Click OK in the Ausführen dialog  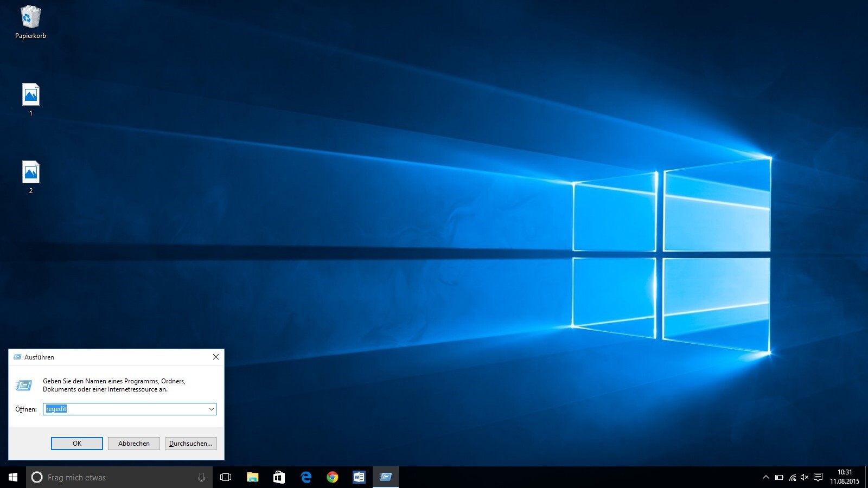[77, 444]
